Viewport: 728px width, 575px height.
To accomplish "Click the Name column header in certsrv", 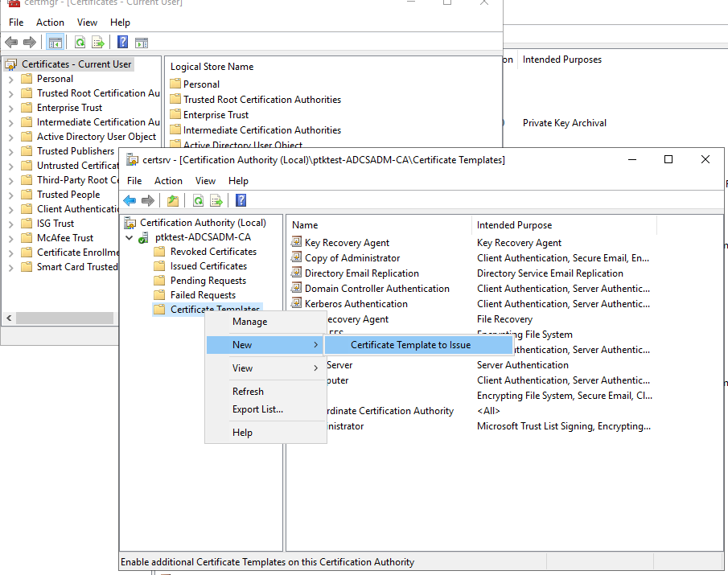I will click(x=378, y=225).
